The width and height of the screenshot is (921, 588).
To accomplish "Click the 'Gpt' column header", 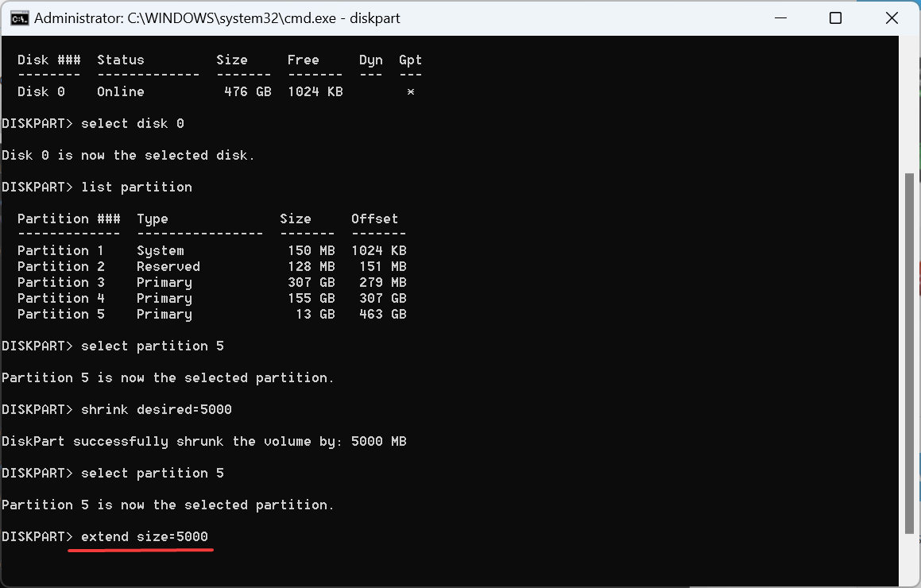I will point(411,60).
